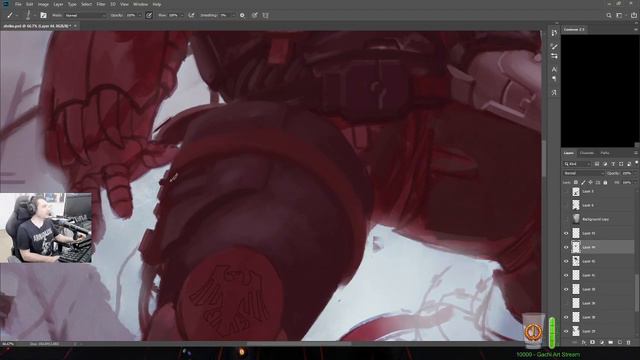This screenshot has height=360, width=640.
Task: Toggle layer filtering on/off switch
Action: tap(636, 163)
